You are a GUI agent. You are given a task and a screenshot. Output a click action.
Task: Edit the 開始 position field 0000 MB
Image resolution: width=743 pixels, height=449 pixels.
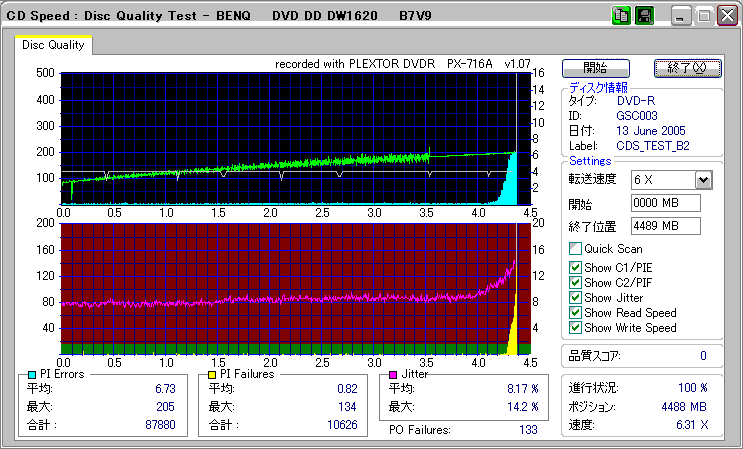click(666, 203)
